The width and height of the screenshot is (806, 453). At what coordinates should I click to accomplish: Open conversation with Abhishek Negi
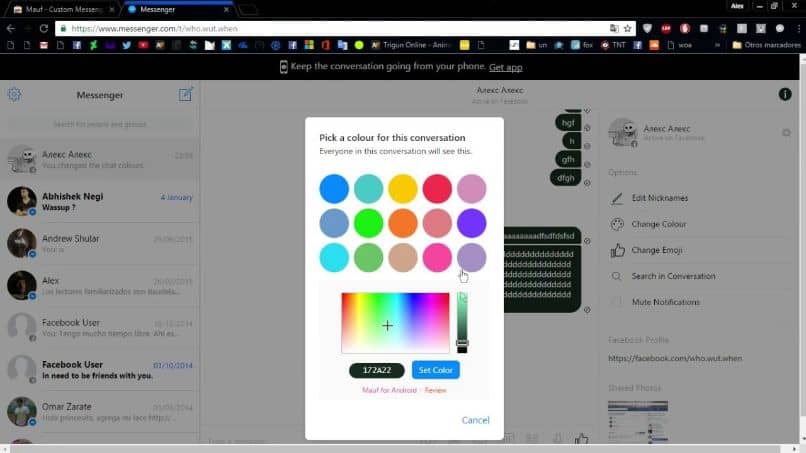pyautogui.click(x=100, y=202)
